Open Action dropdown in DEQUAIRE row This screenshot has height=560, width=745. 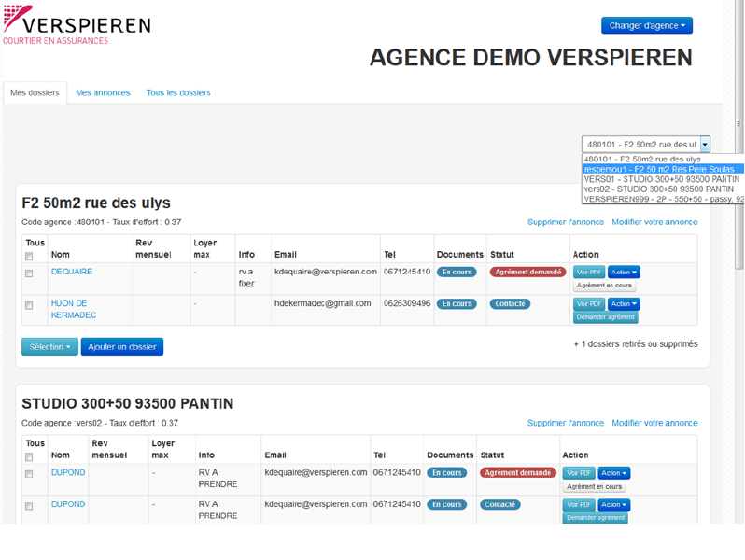tap(624, 273)
